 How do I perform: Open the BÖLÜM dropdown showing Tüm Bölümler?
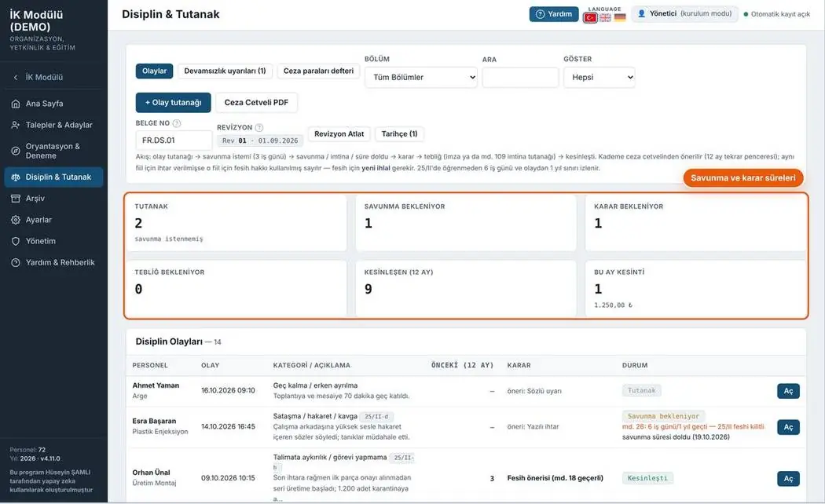[x=421, y=77]
